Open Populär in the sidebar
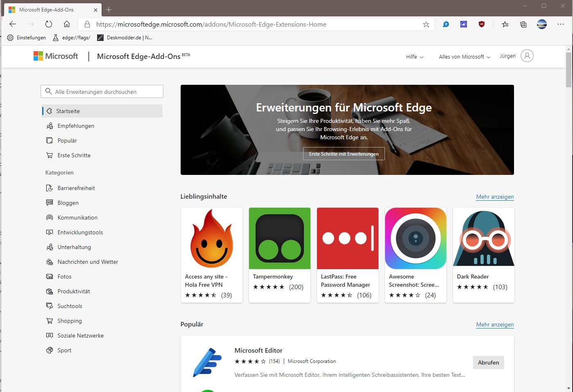Image resolution: width=573 pixels, height=392 pixels. [67, 140]
